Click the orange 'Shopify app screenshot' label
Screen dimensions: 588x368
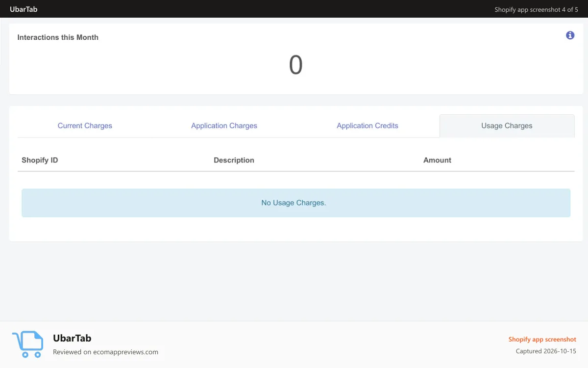point(542,340)
